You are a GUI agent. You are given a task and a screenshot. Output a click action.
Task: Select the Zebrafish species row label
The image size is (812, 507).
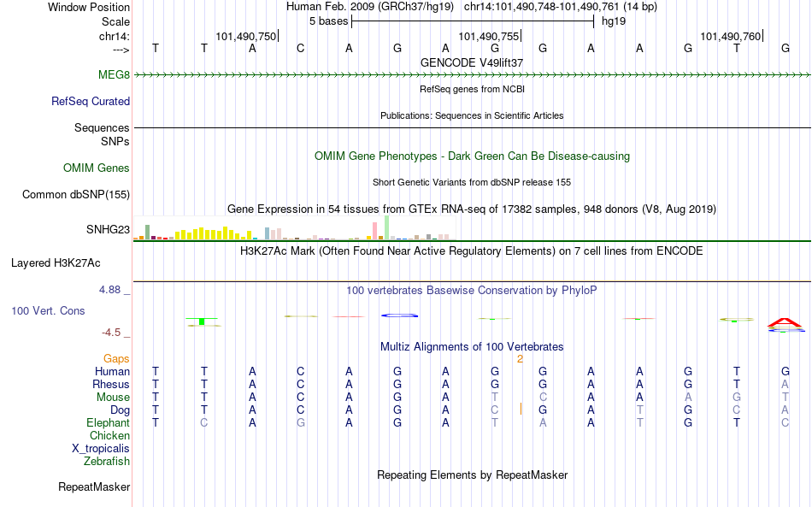click(x=107, y=461)
